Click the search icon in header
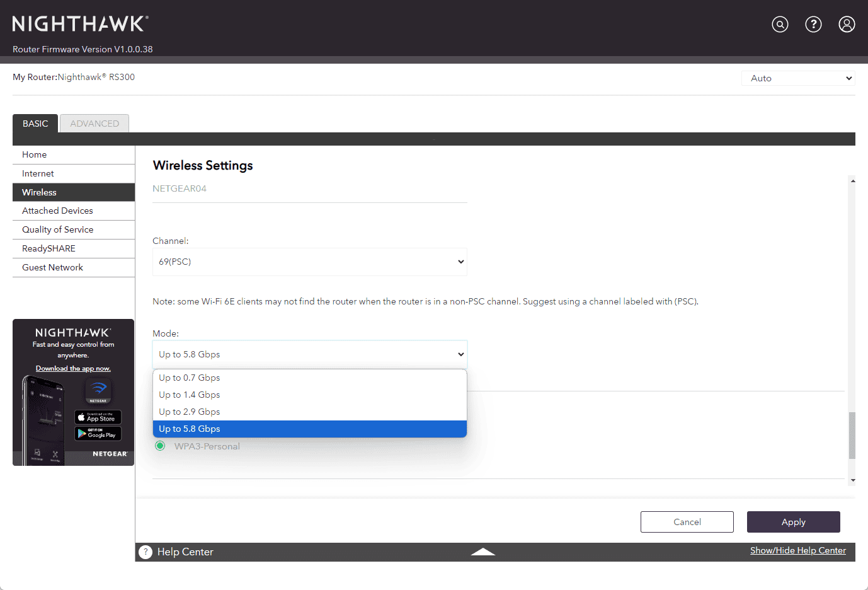This screenshot has width=868, height=590. tap(780, 25)
